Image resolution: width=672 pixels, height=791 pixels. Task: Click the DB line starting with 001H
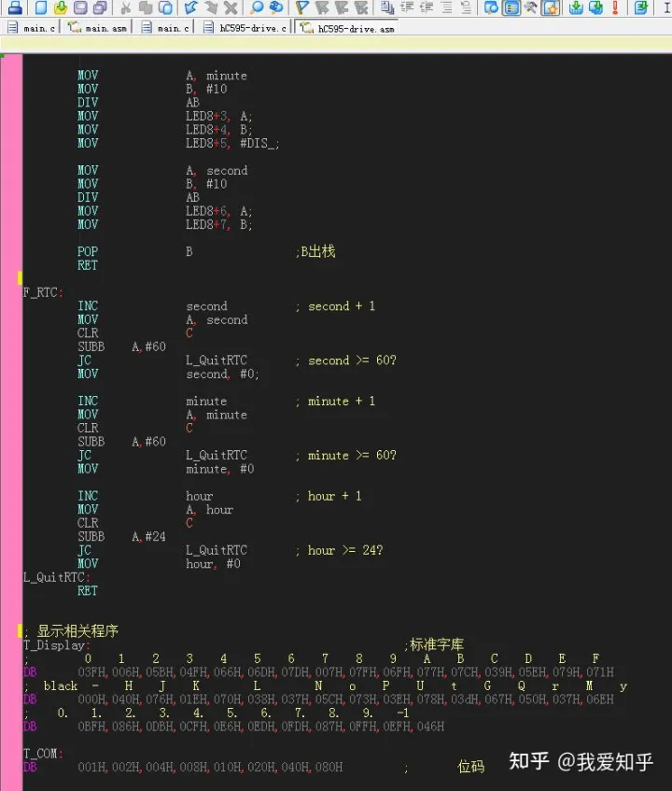[183, 768]
